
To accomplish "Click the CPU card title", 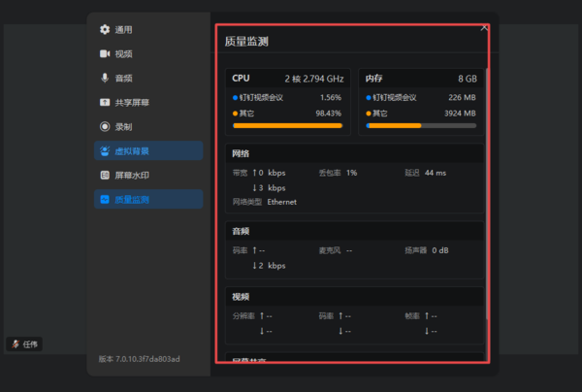I will (241, 79).
